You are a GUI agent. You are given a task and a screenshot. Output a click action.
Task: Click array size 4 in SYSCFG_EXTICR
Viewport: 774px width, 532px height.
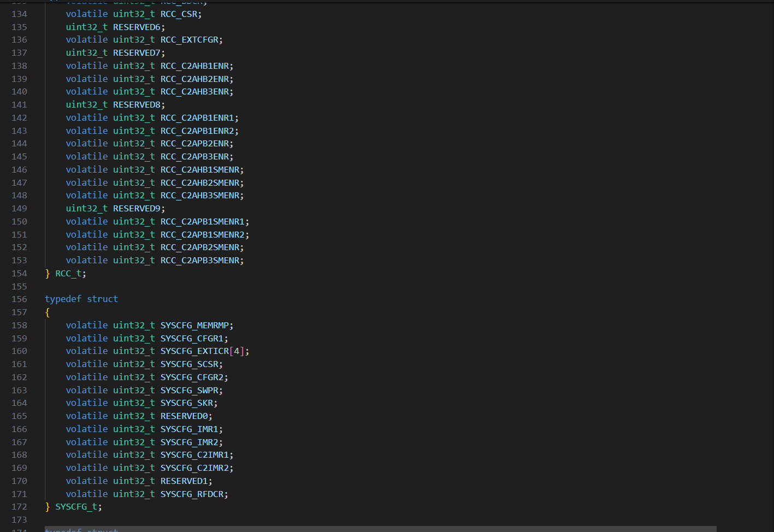click(237, 351)
